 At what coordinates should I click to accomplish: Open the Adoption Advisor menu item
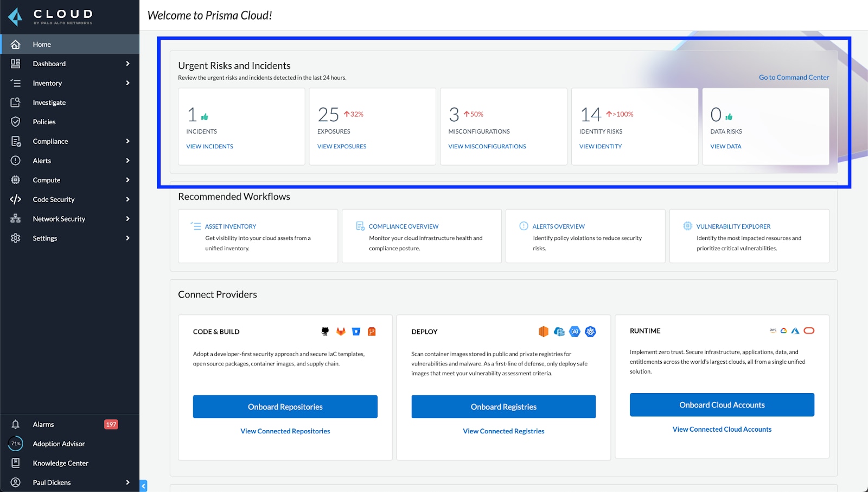click(69, 444)
